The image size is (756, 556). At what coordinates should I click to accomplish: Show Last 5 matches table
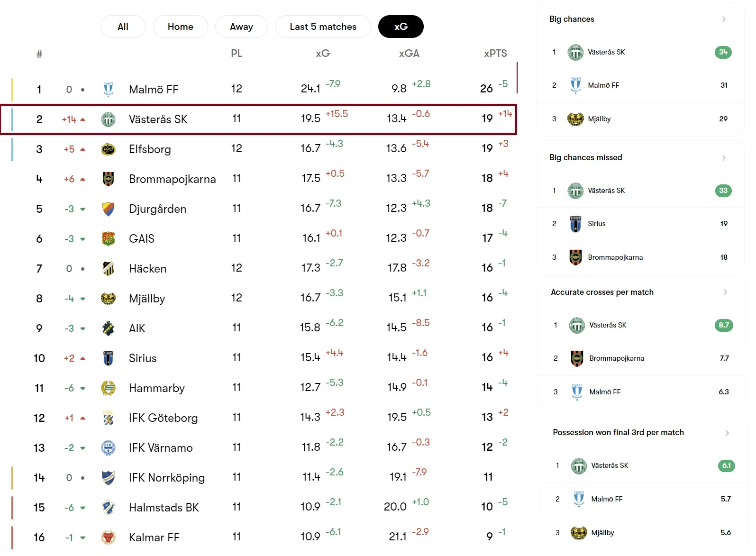point(323,27)
